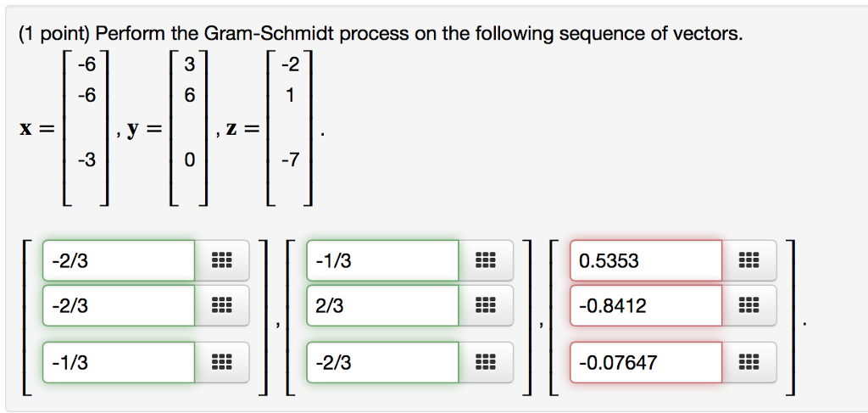Open equation editor beside first vector's -1/3 field
This screenshot has height=413, width=868.
pyautogui.click(x=221, y=363)
